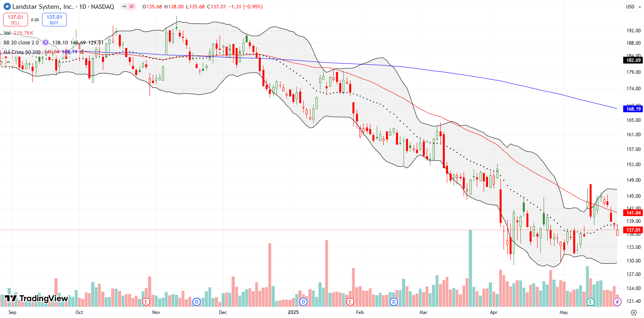644x318 pixels.
Task: Select the Vol indicator legend
Action: (7, 33)
